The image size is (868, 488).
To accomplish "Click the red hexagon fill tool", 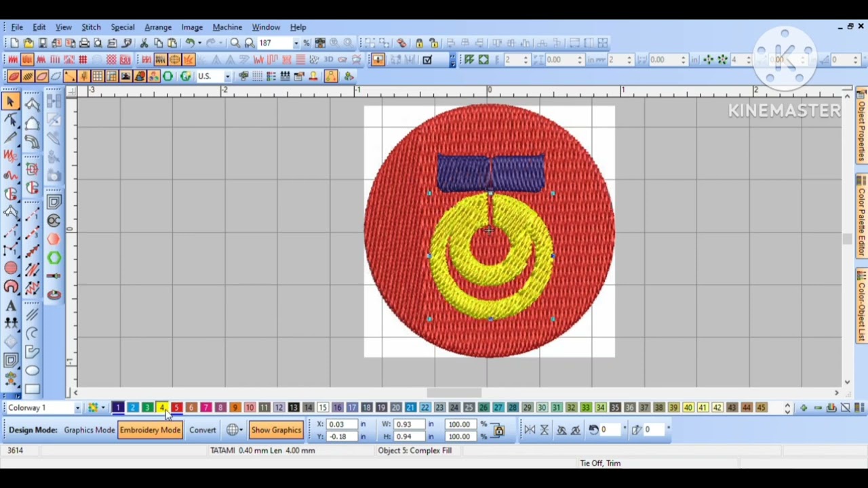I will (x=54, y=239).
